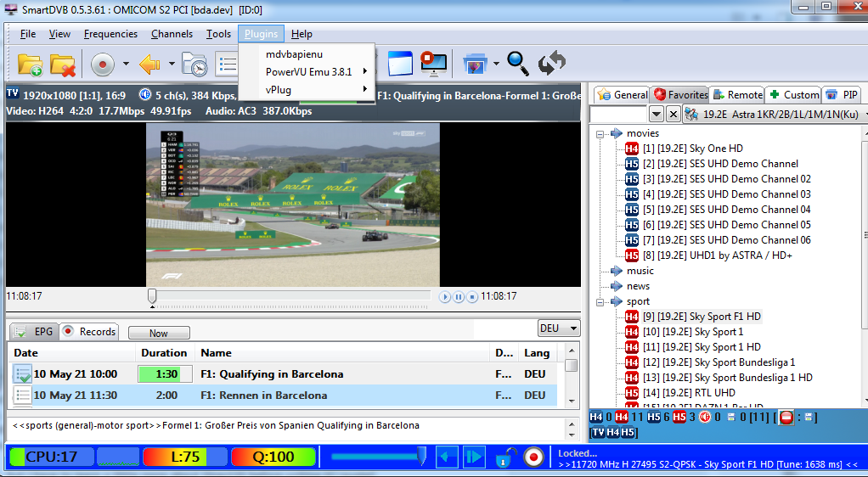
Task: Click the Q:100 signal quality bar
Action: tap(273, 457)
